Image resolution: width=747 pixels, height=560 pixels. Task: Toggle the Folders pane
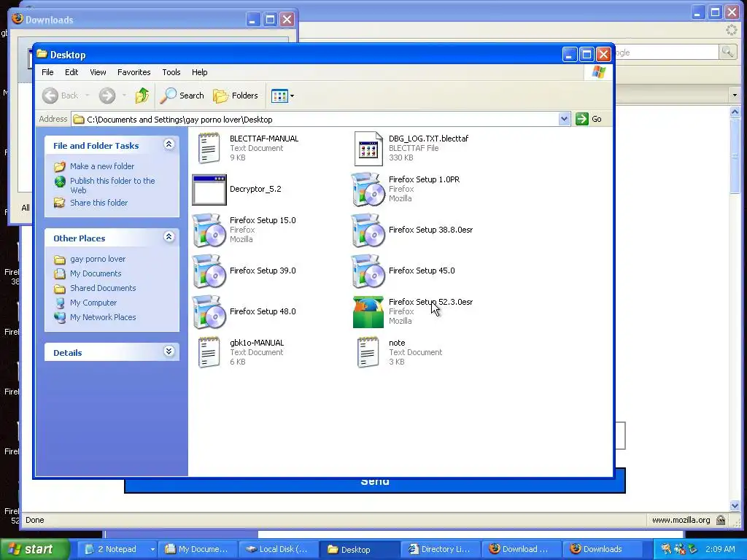tap(236, 96)
